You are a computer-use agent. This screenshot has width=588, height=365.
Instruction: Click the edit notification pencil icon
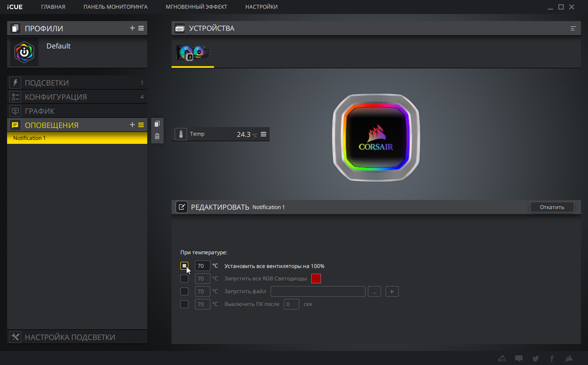182,207
